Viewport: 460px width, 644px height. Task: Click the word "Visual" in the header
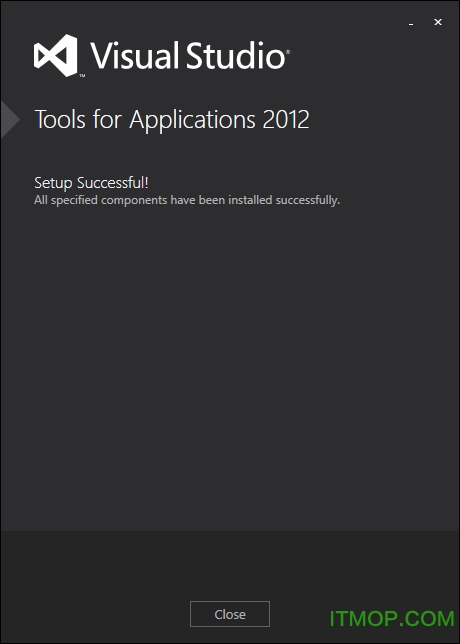[x=134, y=55]
